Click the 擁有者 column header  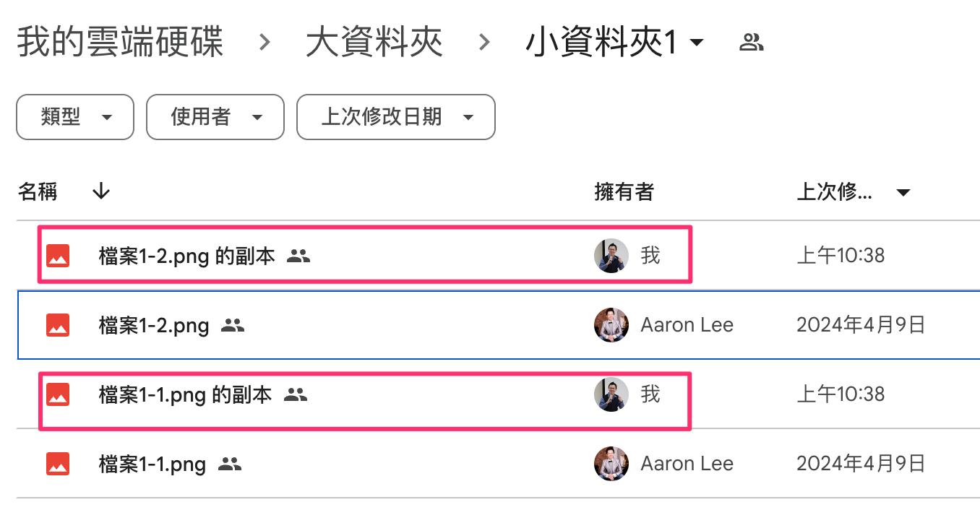click(x=624, y=191)
